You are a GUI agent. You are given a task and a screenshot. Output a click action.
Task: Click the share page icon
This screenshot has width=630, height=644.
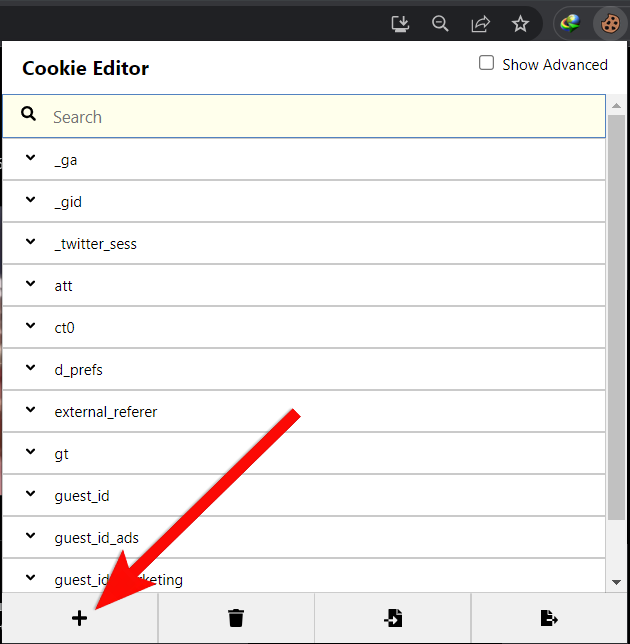click(480, 23)
